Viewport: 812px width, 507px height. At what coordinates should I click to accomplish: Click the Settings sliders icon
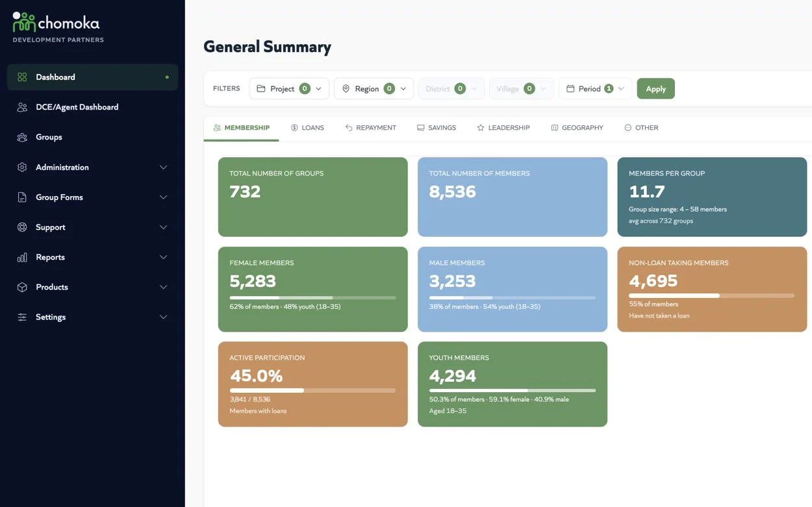tap(22, 317)
